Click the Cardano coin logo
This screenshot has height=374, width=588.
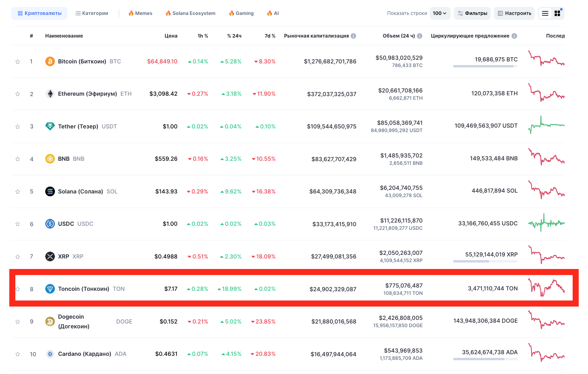click(50, 354)
